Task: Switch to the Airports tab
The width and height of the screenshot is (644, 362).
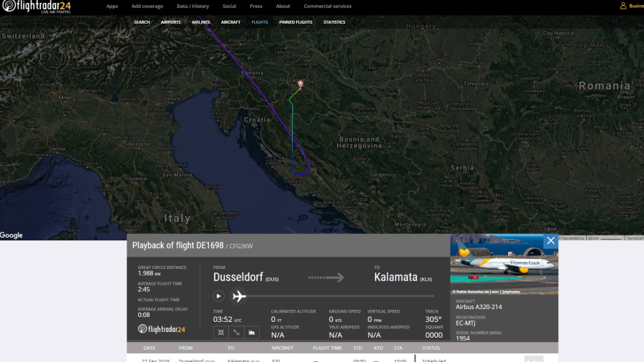Action: coord(171,22)
